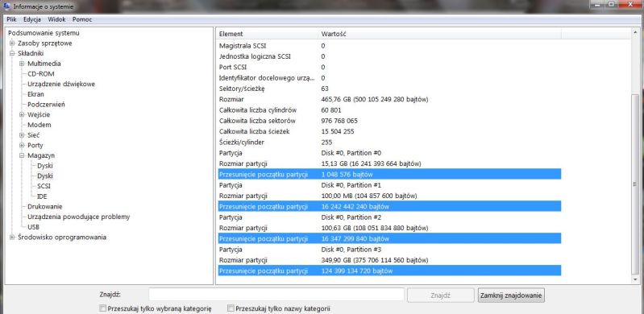The width and height of the screenshot is (644, 314).
Task: Select the Urządzenie dźwiękowe tree item
Action: [61, 85]
